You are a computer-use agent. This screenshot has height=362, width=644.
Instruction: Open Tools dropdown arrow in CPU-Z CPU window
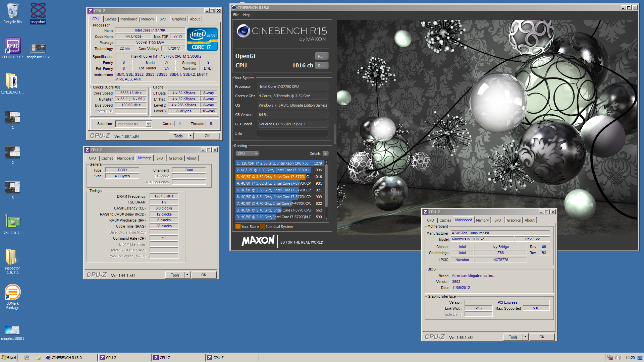(x=191, y=136)
